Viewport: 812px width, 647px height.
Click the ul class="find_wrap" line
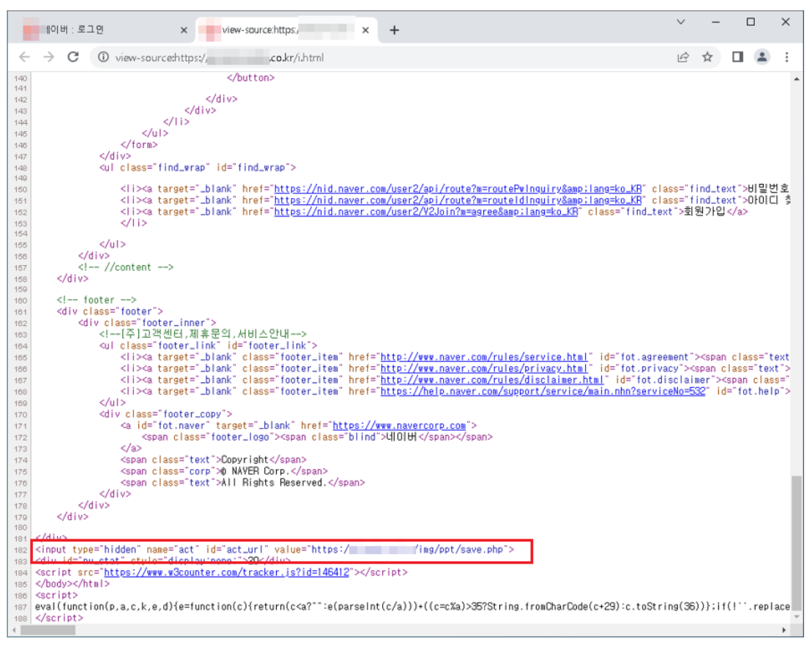coord(197,168)
